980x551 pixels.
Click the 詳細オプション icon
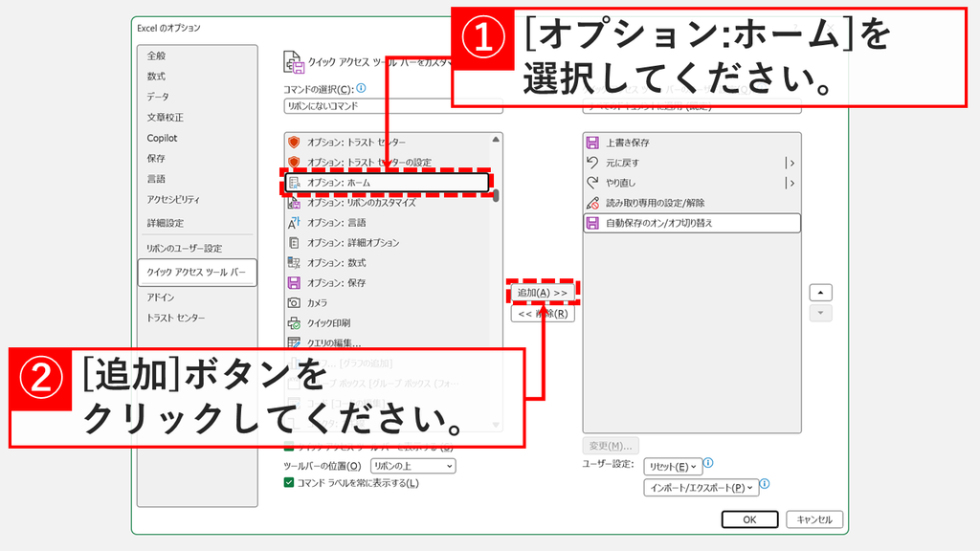(294, 242)
